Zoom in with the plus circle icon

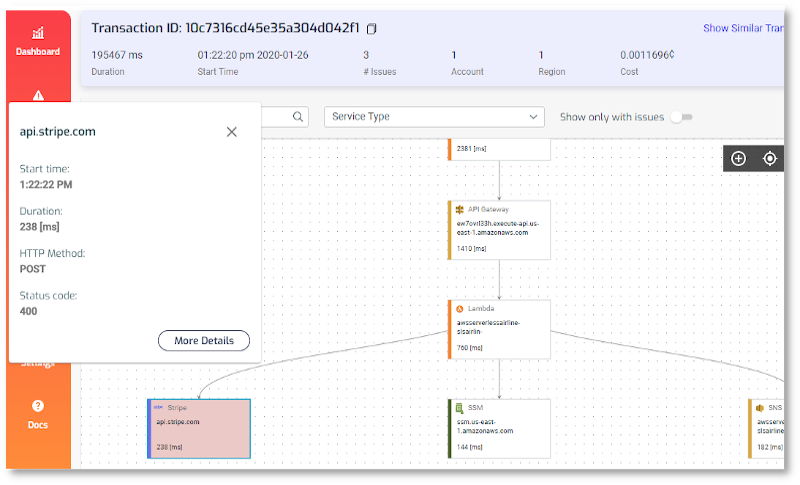tap(738, 159)
